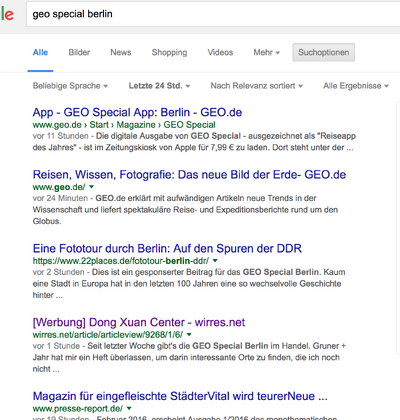Viewport: 400px width, 420px height.
Task: Open the Letzte 24 Std. time filter
Action: pos(159,86)
